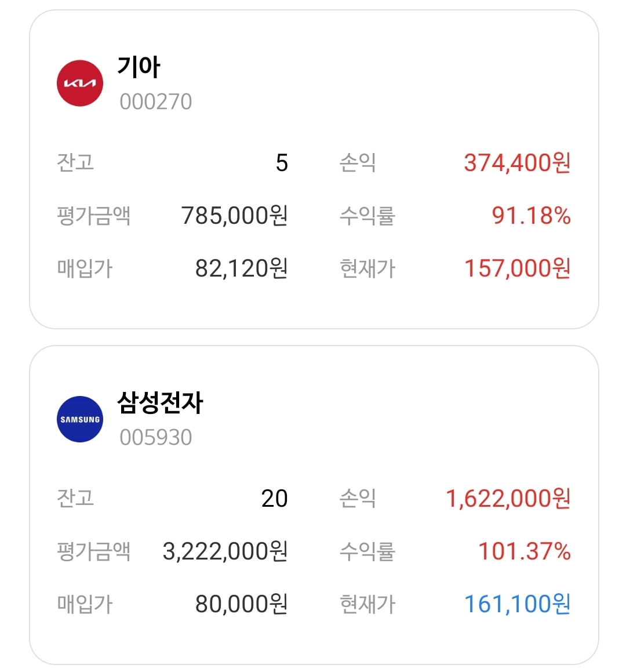Tap the Kia balance quantity 5
This screenshot has height=672, width=626.
(x=282, y=163)
